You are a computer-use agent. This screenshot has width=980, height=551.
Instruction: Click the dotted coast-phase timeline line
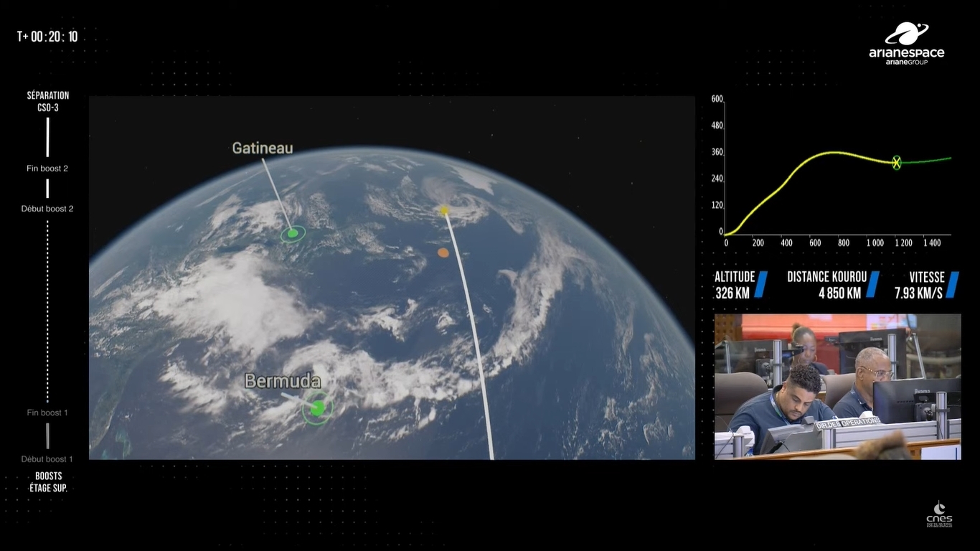[x=48, y=311]
